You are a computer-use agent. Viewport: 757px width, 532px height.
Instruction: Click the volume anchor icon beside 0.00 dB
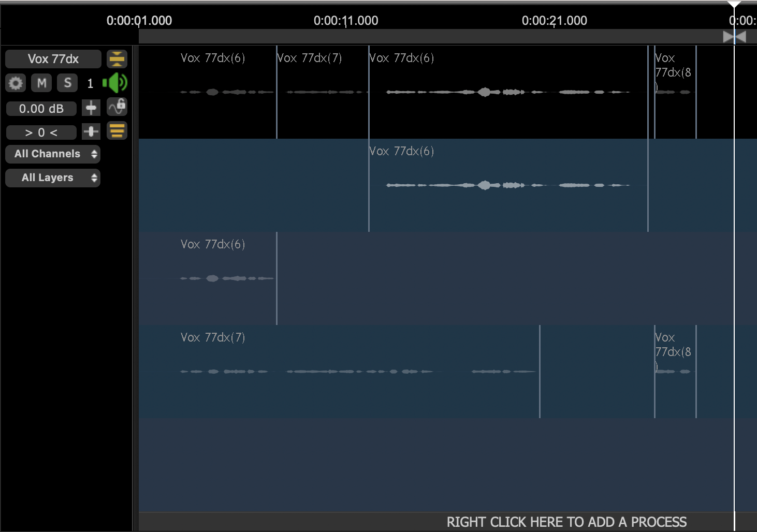[x=91, y=107]
